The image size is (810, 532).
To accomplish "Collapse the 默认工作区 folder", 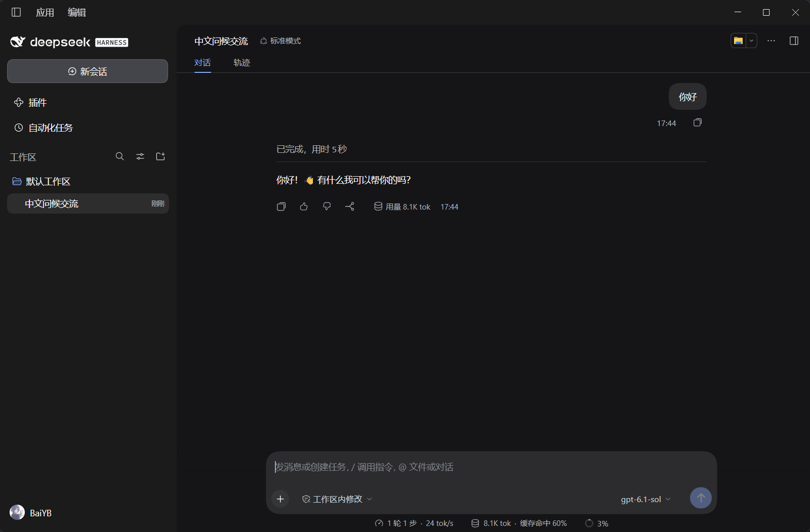I will tap(42, 181).
